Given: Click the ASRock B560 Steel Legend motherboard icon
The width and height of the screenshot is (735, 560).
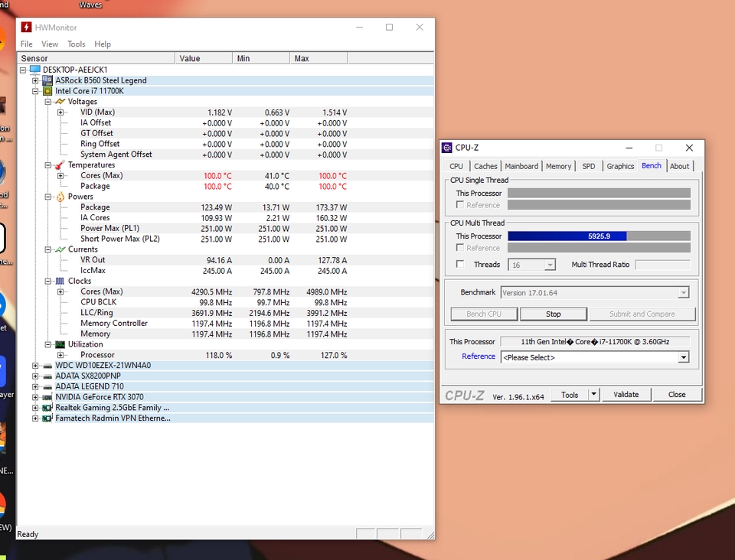Looking at the screenshot, I should click(x=47, y=80).
